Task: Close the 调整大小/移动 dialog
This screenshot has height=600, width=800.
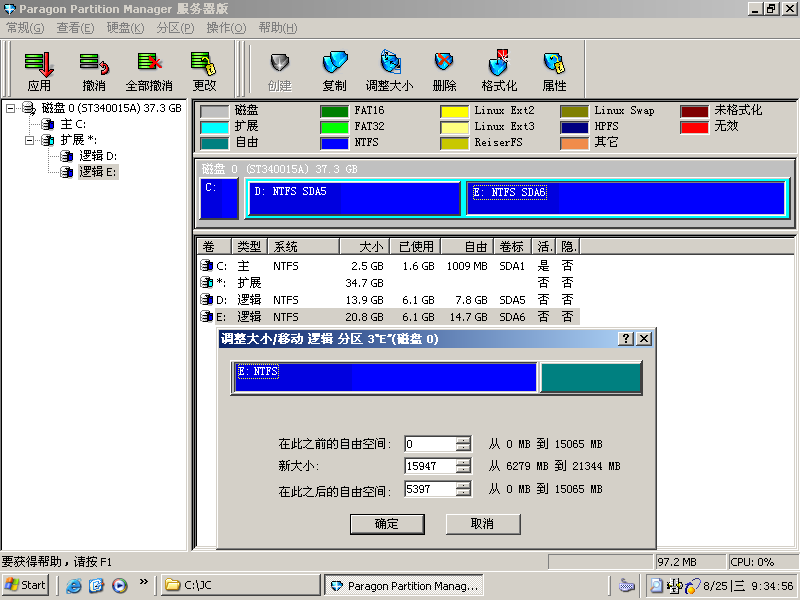Action: 644,339
